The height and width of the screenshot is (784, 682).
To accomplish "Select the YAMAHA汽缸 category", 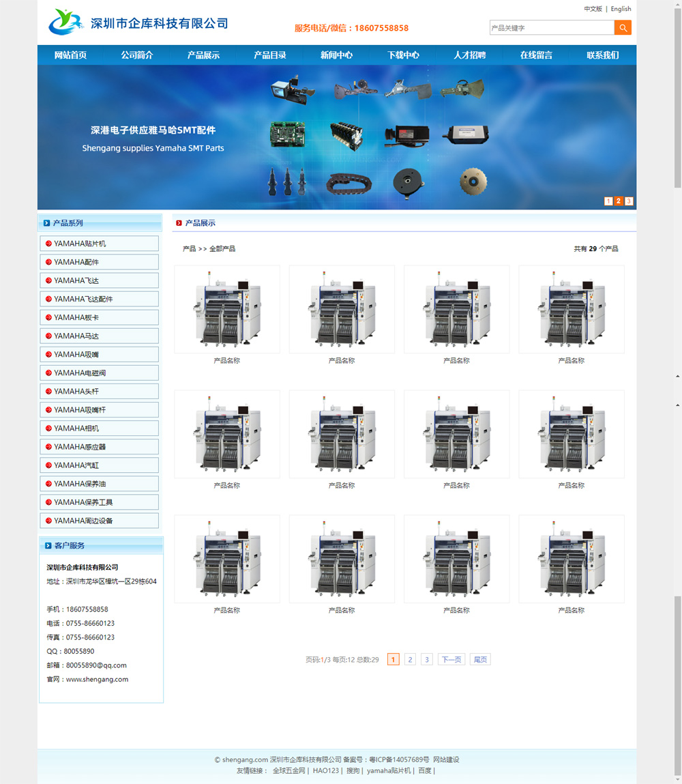I will (100, 465).
